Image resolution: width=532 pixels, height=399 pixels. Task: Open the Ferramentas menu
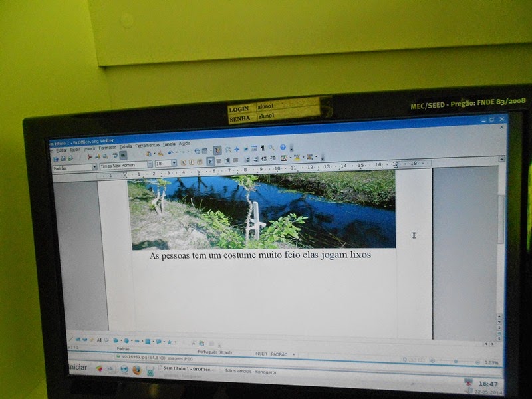[147, 145]
